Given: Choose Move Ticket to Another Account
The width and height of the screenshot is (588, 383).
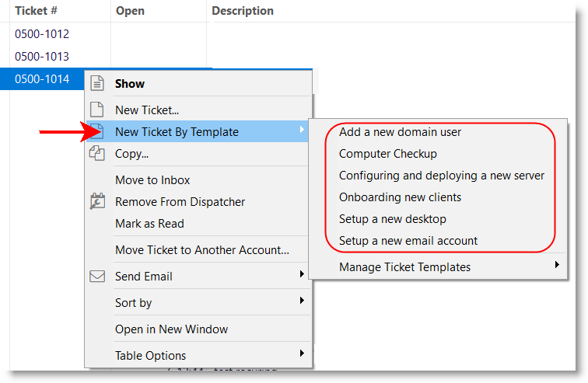Looking at the screenshot, I should tap(201, 249).
